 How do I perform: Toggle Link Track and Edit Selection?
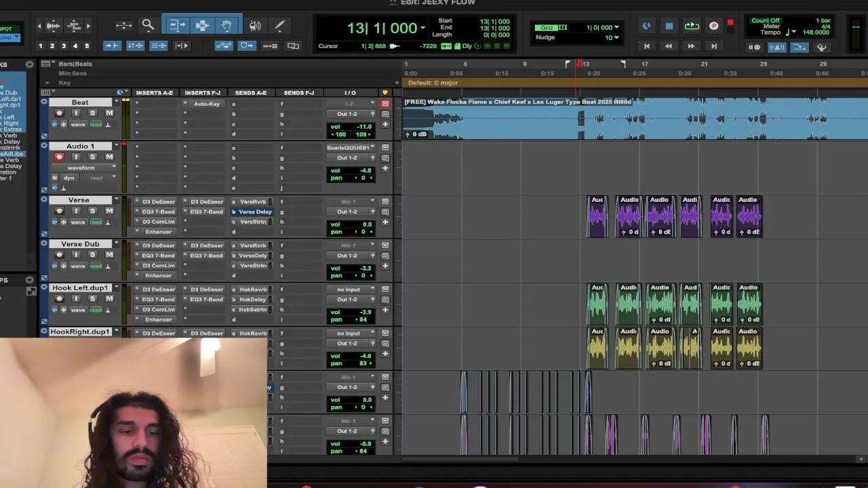(158, 46)
